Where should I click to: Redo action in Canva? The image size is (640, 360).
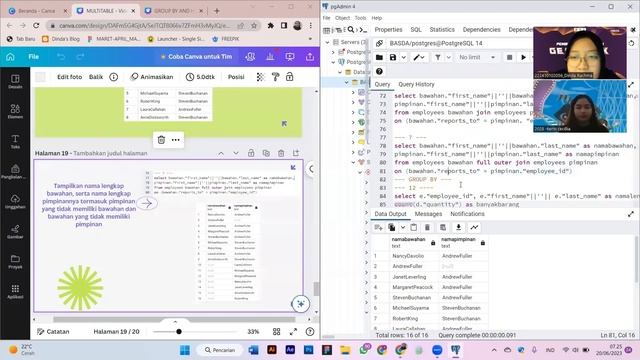[80, 57]
